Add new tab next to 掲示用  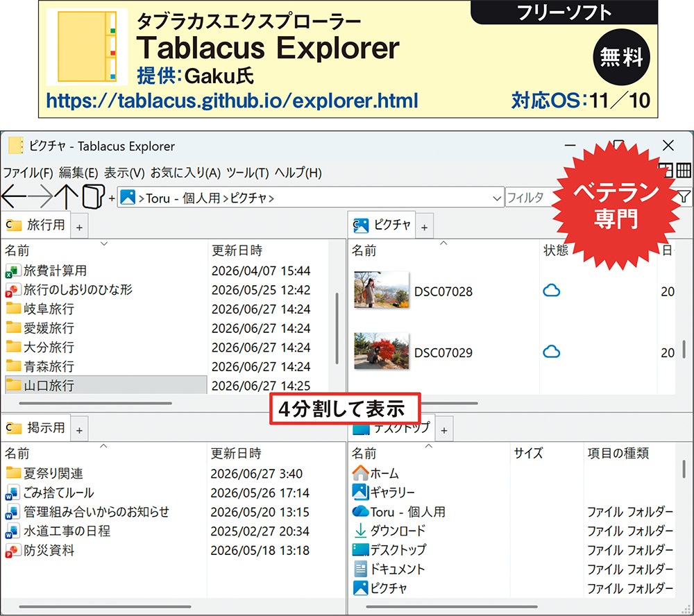(x=79, y=430)
